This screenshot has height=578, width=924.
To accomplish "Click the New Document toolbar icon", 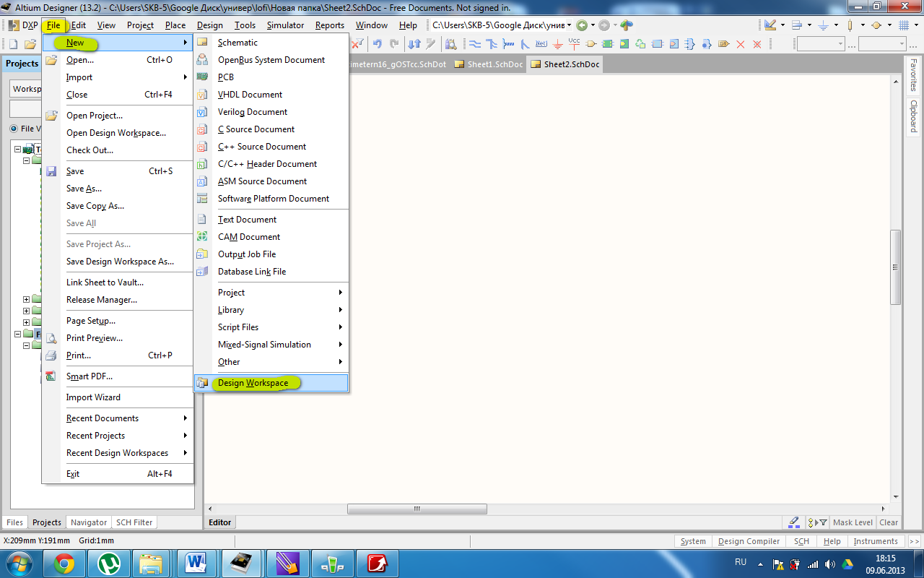I will 13,44.
